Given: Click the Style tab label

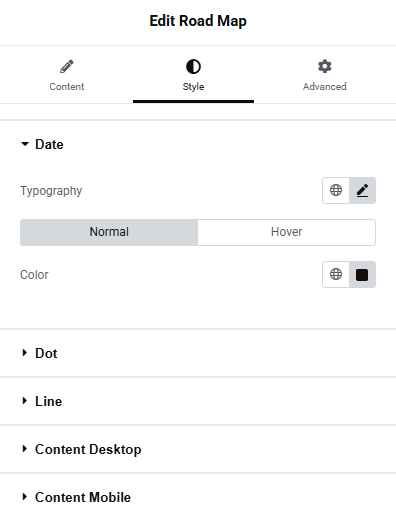Looking at the screenshot, I should point(193,87).
